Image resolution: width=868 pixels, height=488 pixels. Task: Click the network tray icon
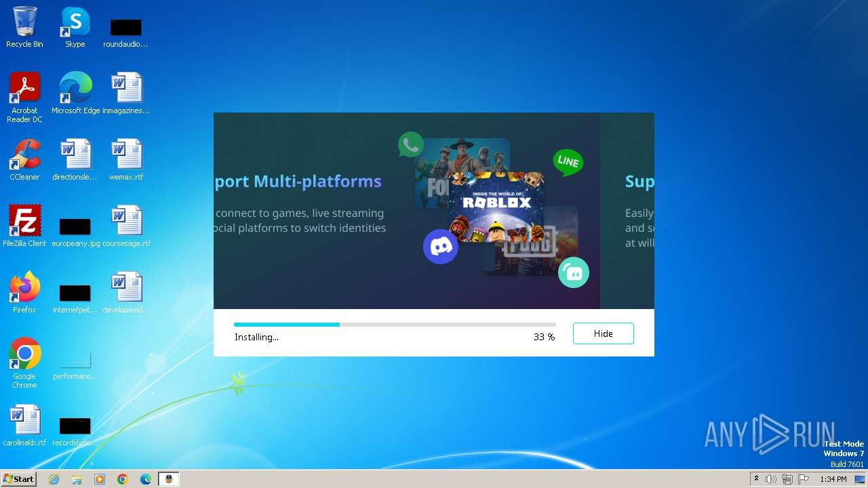click(787, 479)
